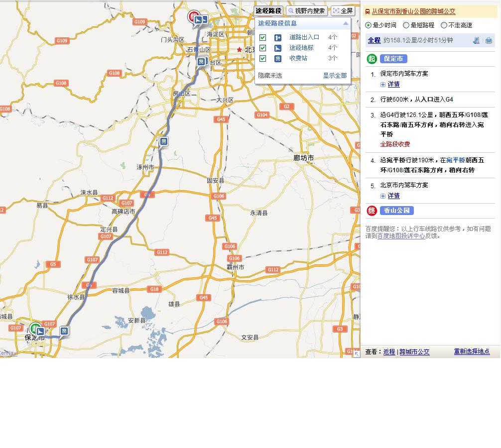Collapse the 途经路段信息 panel with the triangle
Screen dimensions: 501x448
coord(346,23)
